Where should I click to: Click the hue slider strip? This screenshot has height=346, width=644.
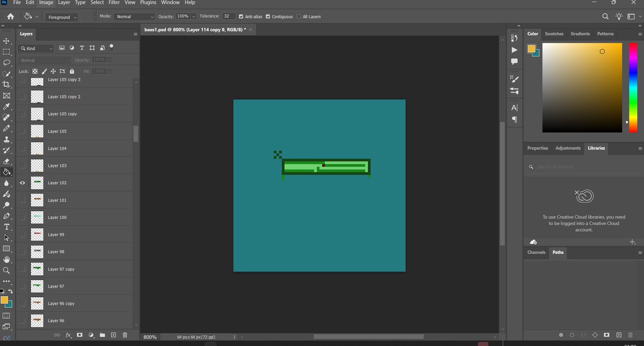click(x=632, y=87)
